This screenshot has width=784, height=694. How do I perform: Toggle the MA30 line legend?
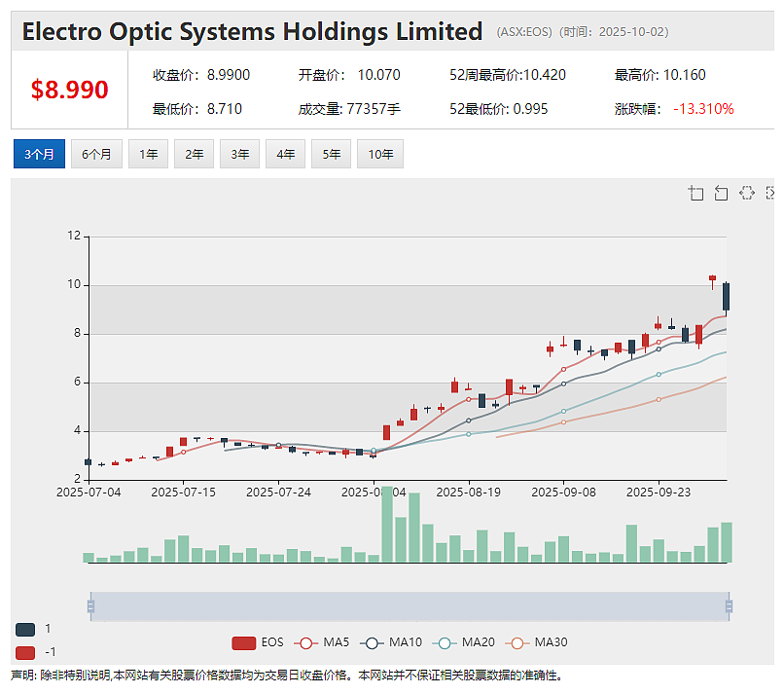click(536, 642)
